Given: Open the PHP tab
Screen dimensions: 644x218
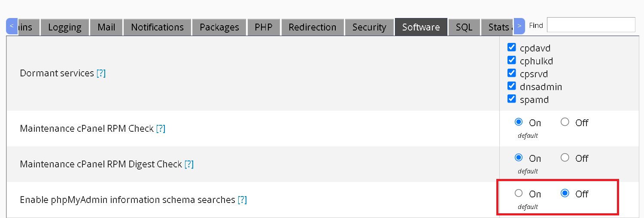Looking at the screenshot, I should 264,27.
